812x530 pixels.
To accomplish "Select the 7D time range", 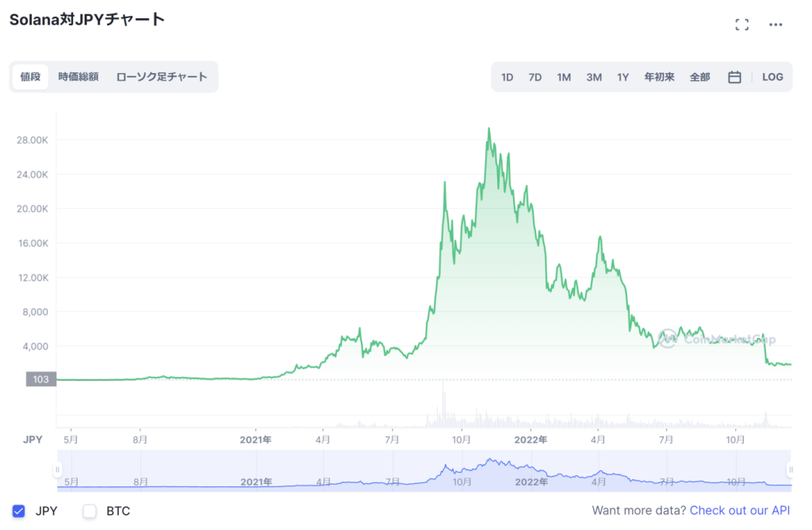I will tap(535, 77).
